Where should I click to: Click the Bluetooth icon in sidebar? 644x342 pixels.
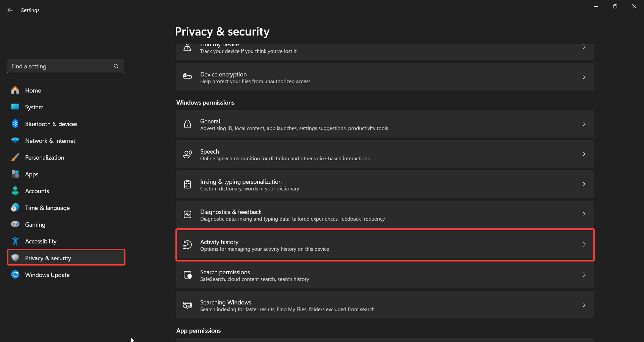15,124
